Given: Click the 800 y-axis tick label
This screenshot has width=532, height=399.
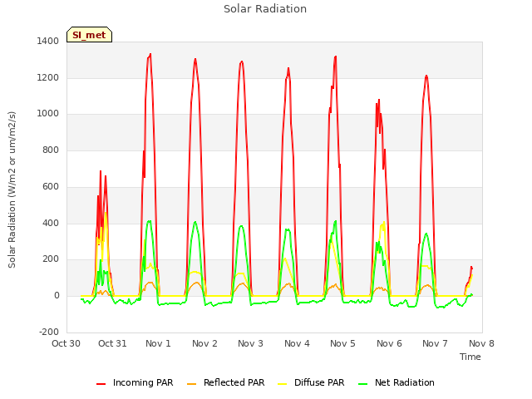Looking at the screenshot, I should [x=51, y=150].
